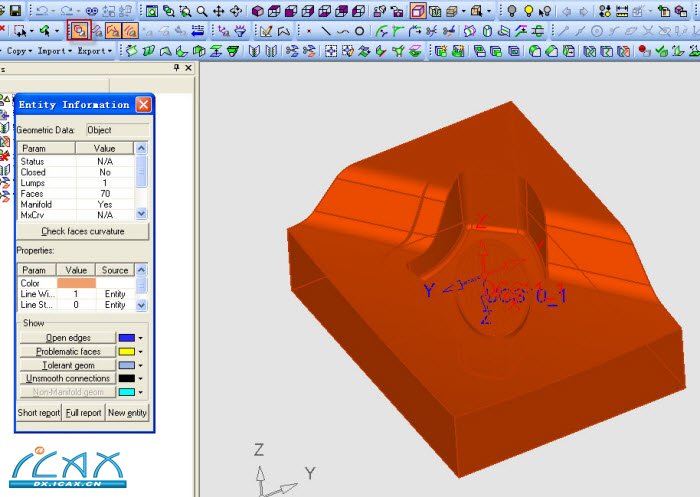Click the black Unsmooth connections color swatch
The image size is (700, 497).
[x=127, y=379]
